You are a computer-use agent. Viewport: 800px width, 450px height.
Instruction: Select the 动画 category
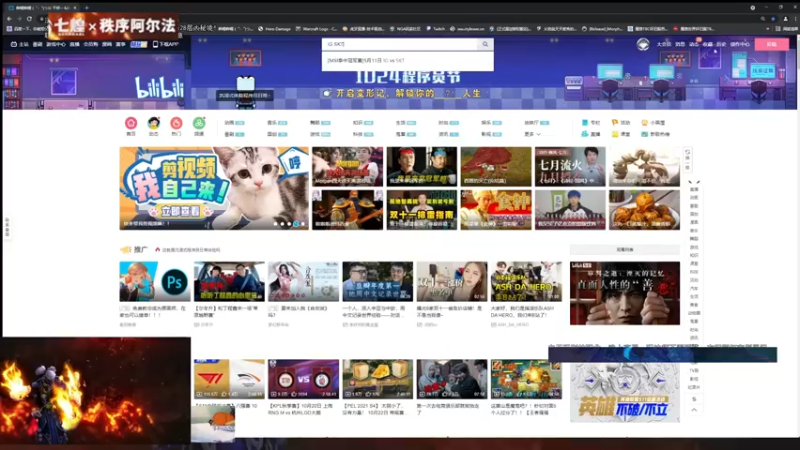(234, 122)
